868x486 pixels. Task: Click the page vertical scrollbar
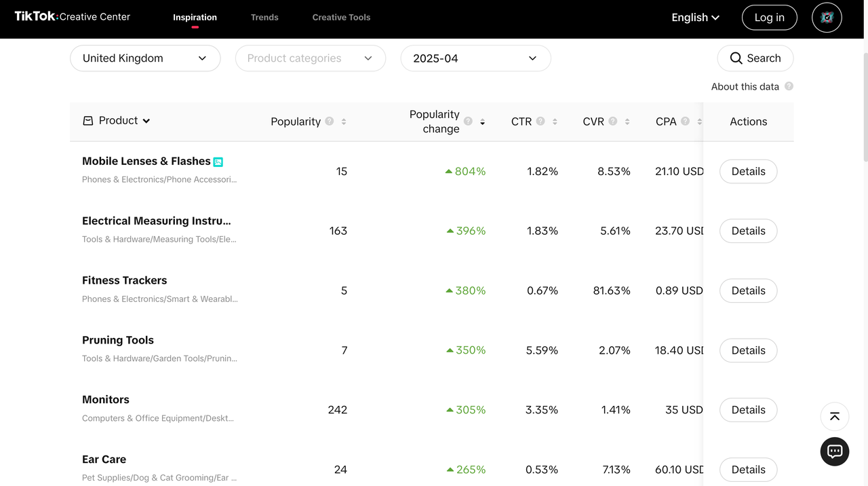click(x=864, y=102)
